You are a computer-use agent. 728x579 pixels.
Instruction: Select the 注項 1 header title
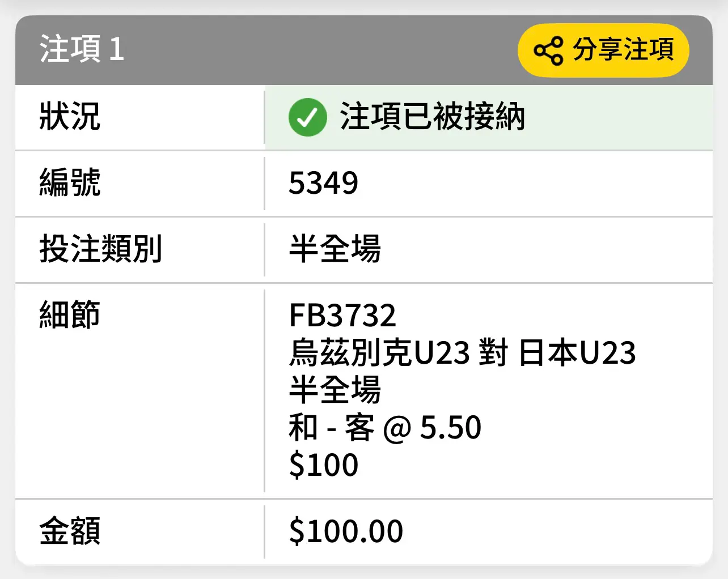pyautogui.click(x=82, y=49)
